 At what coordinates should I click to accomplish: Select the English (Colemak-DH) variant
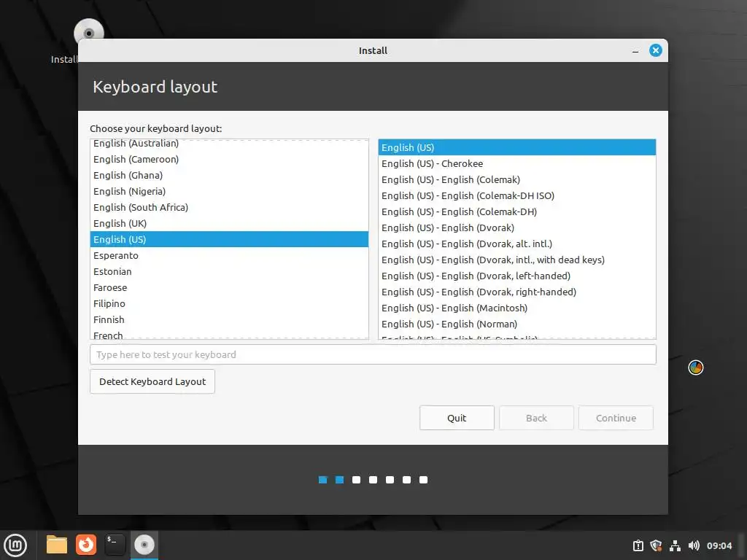pyautogui.click(x=517, y=211)
